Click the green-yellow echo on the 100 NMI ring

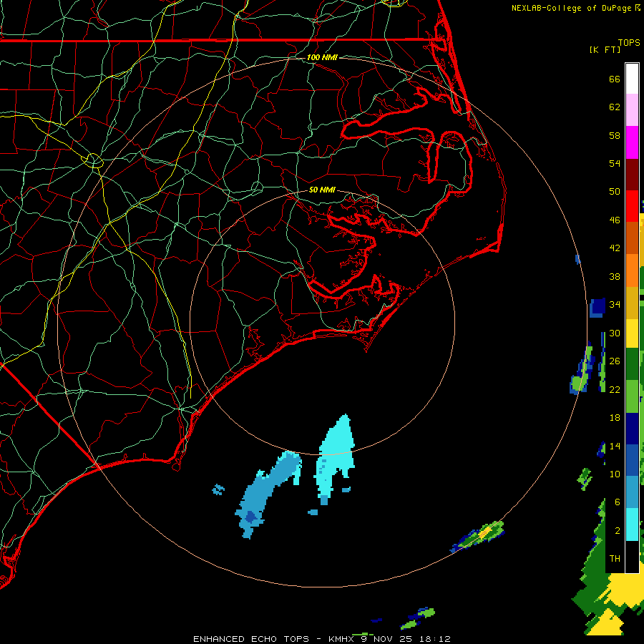tap(479, 536)
